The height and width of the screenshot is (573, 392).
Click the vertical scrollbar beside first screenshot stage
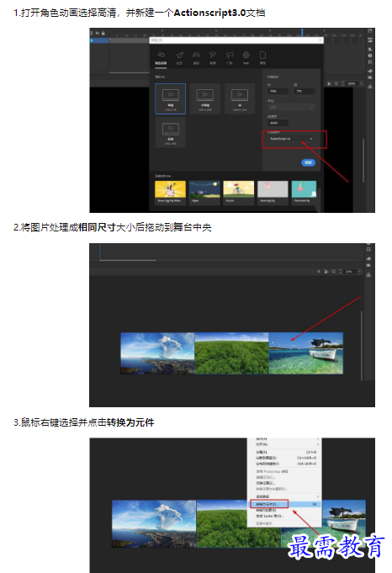click(x=363, y=160)
